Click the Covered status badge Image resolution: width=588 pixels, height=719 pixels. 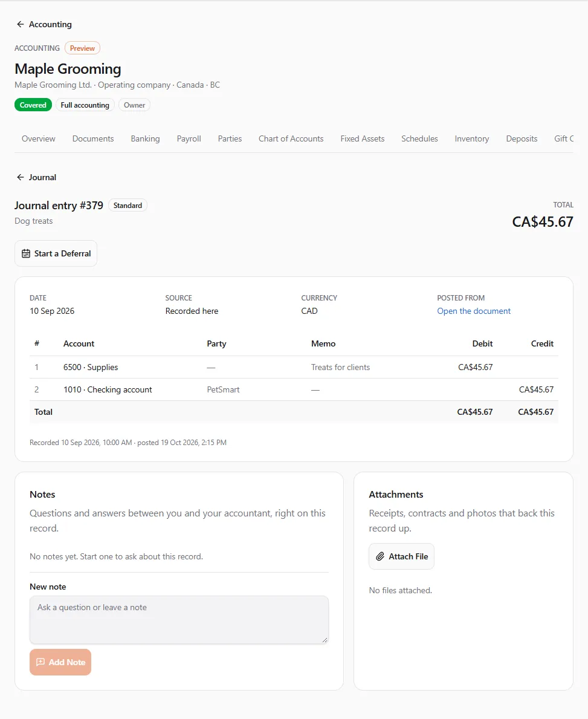(x=33, y=105)
